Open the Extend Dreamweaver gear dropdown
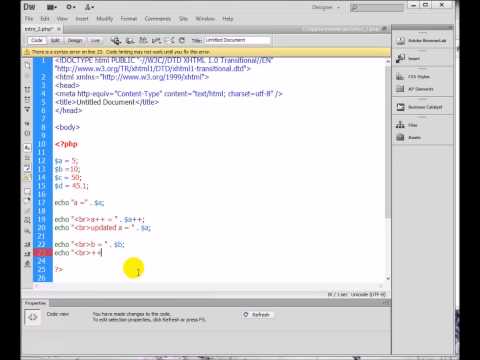The height and width of the screenshot is (360, 480). [71, 7]
